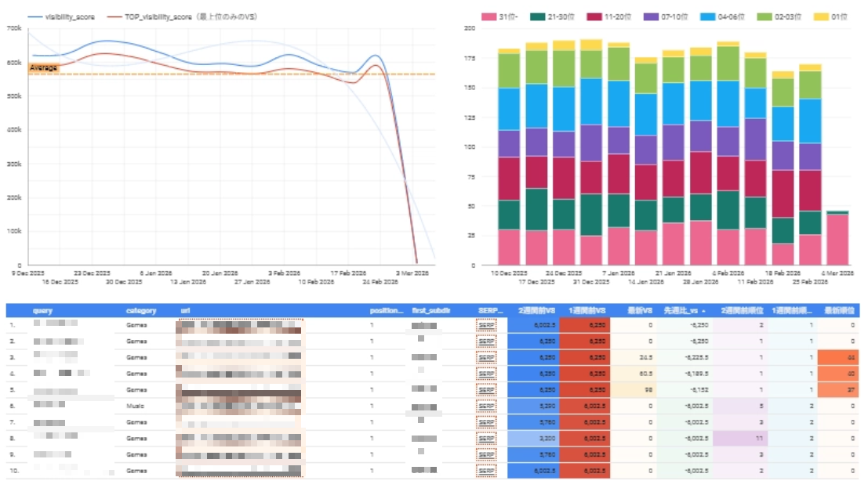
Task: Click the Average reference line label
Action: tap(44, 68)
